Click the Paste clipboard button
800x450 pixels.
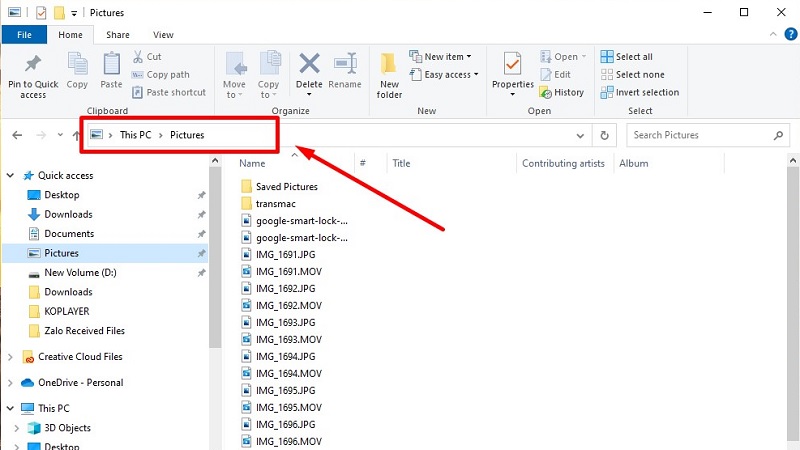(111, 71)
